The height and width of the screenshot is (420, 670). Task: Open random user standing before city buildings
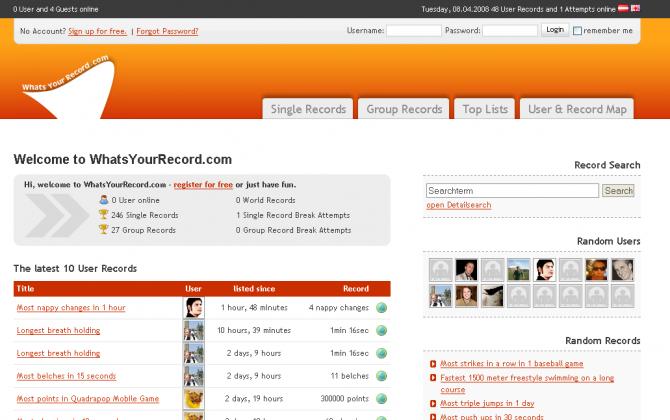point(440,296)
